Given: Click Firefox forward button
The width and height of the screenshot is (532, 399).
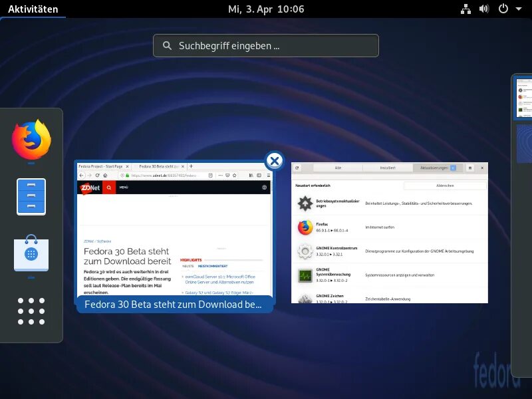Looking at the screenshot, I should pyautogui.click(x=89, y=176).
